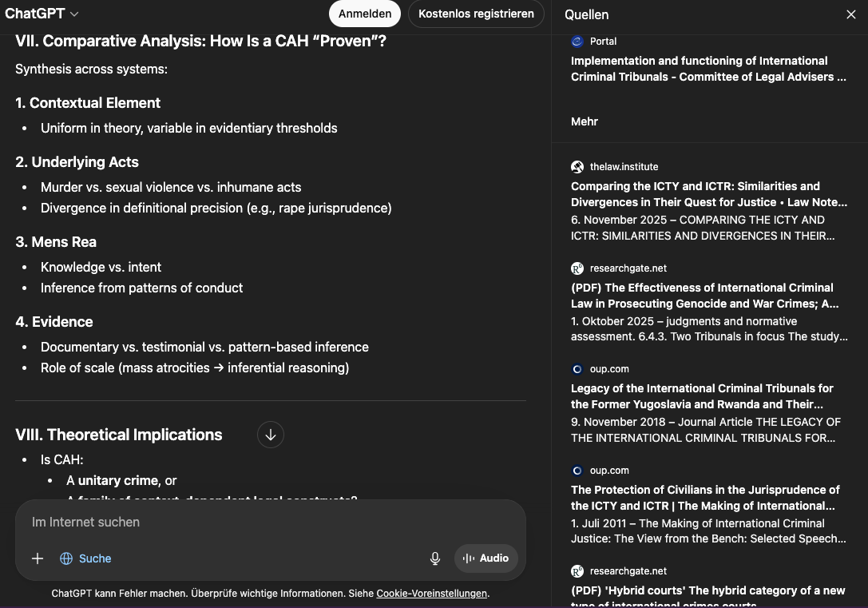Start Audio voice mode
Screen dimensions: 868x608
point(486,558)
